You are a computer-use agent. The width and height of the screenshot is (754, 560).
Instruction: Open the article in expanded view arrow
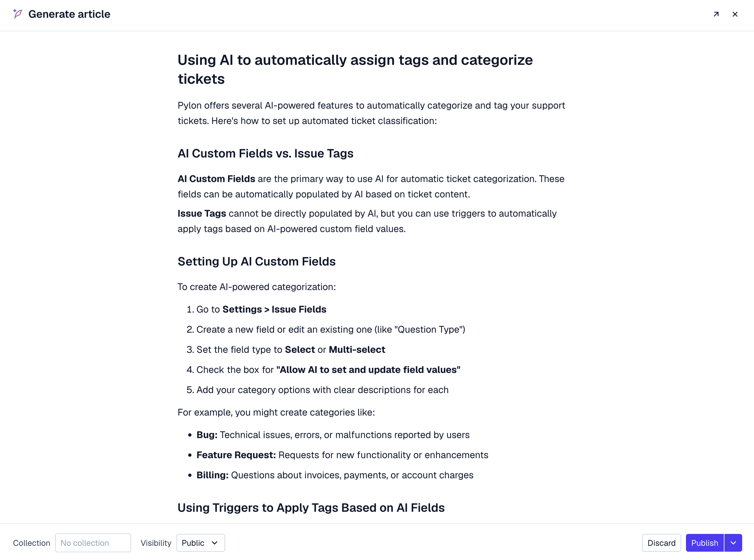pyautogui.click(x=716, y=14)
